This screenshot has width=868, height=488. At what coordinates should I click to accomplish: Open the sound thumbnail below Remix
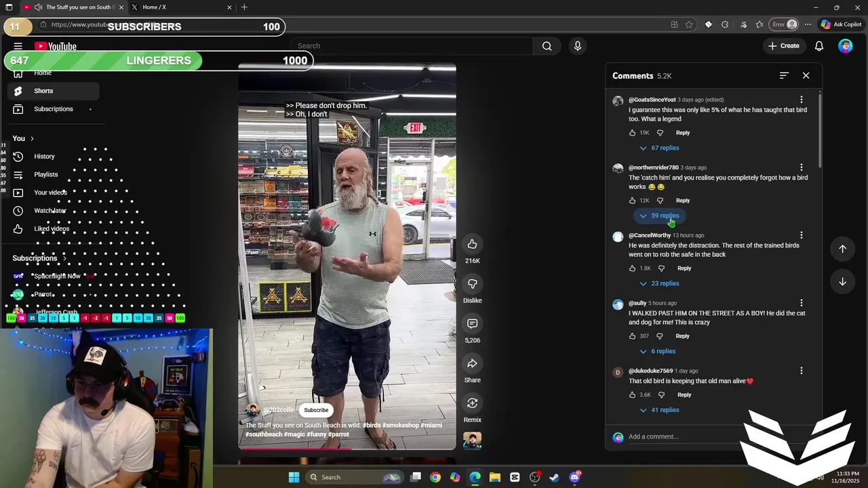point(472,441)
